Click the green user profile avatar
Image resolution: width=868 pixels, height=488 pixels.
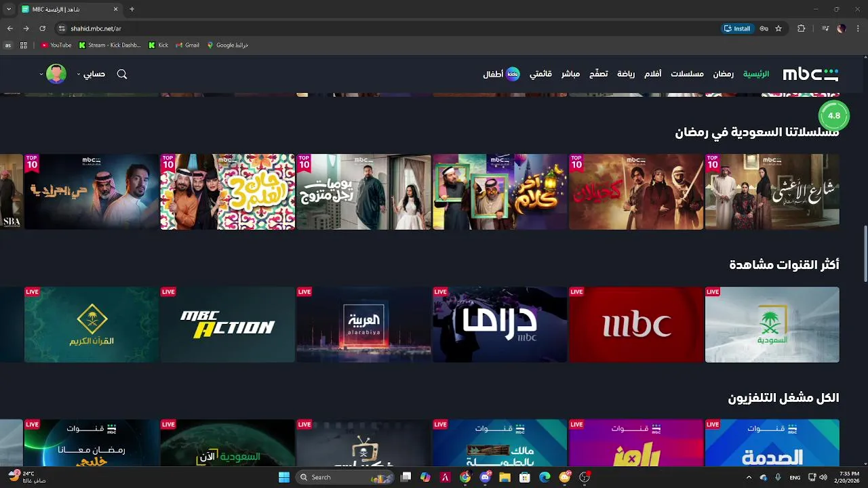(x=56, y=74)
